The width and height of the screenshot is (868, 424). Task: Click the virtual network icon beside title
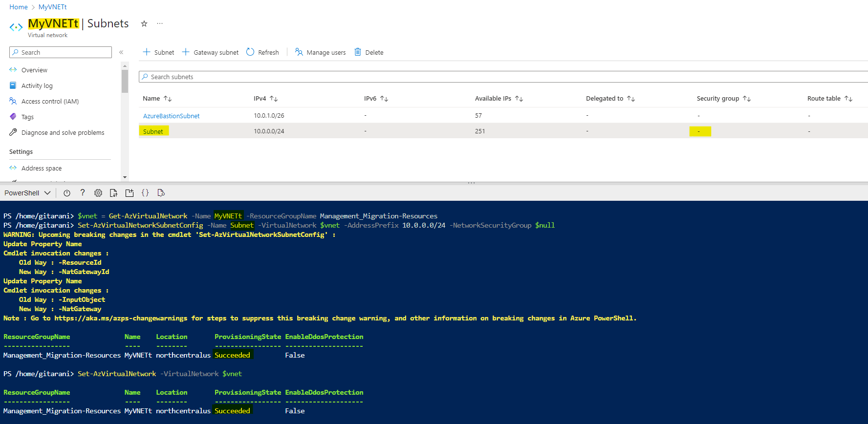pyautogui.click(x=16, y=27)
